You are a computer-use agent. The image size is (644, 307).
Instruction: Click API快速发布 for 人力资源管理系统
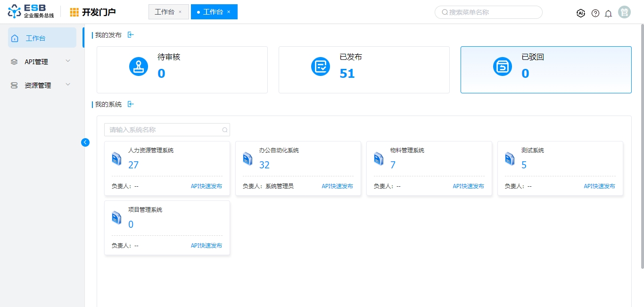tap(206, 186)
